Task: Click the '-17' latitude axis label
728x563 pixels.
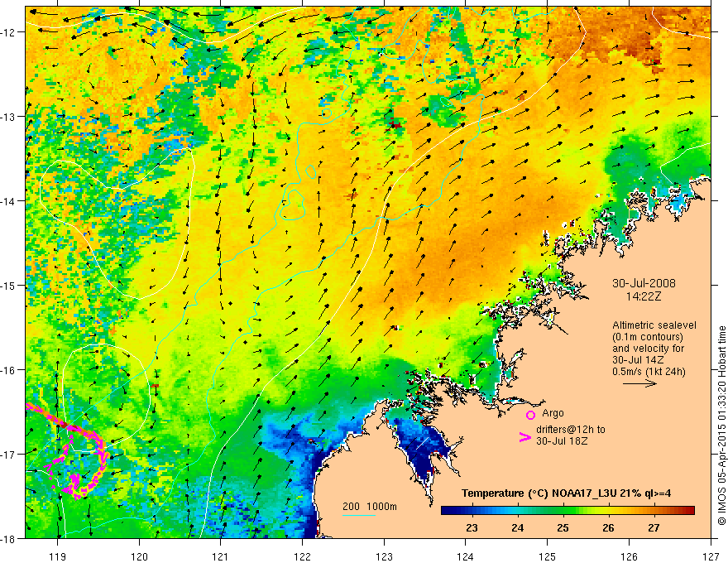Action: (9, 455)
